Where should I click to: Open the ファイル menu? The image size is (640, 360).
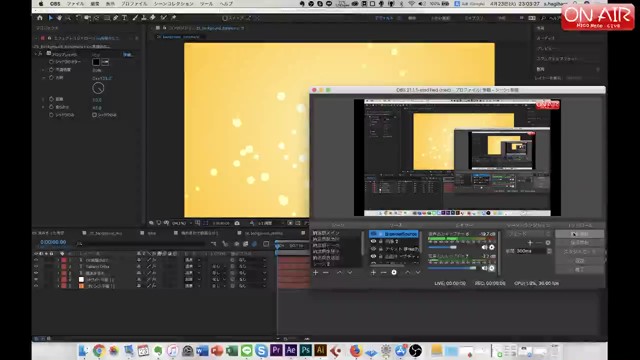[x=76, y=4]
